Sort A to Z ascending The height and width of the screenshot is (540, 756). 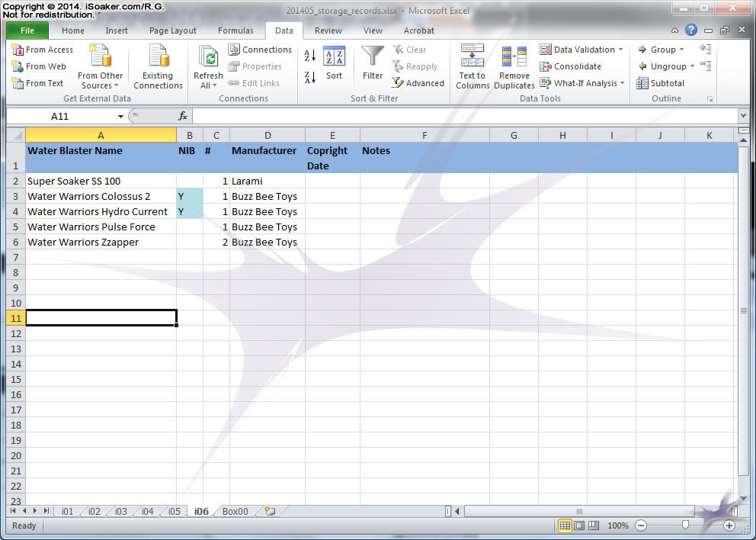[x=310, y=56]
